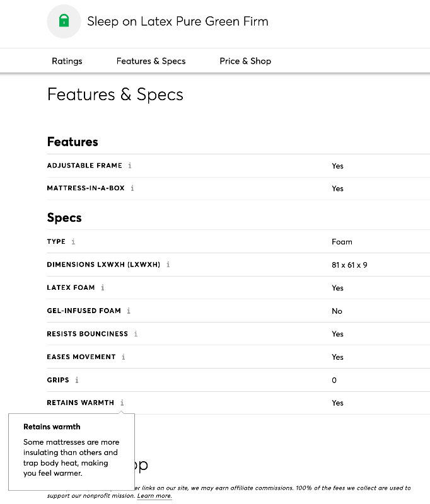Screen dimensions: 430x504
Task: Show info for Resists Bounciness
Action: (x=136, y=334)
